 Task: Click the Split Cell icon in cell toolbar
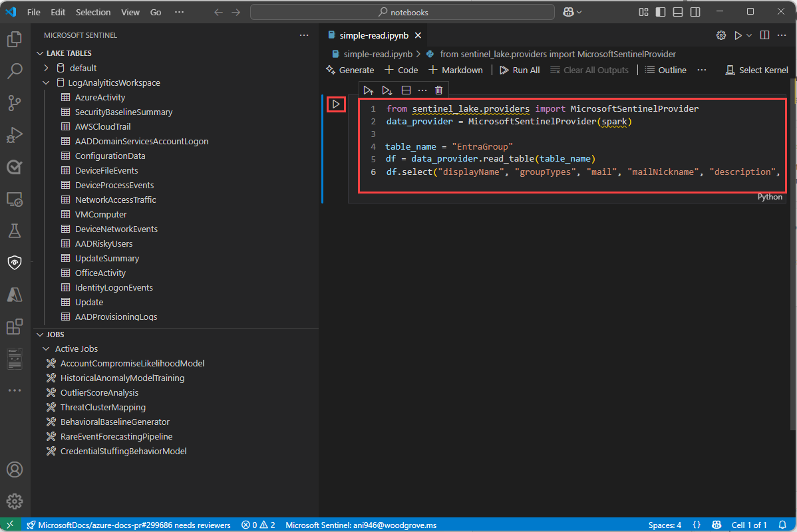pyautogui.click(x=405, y=90)
